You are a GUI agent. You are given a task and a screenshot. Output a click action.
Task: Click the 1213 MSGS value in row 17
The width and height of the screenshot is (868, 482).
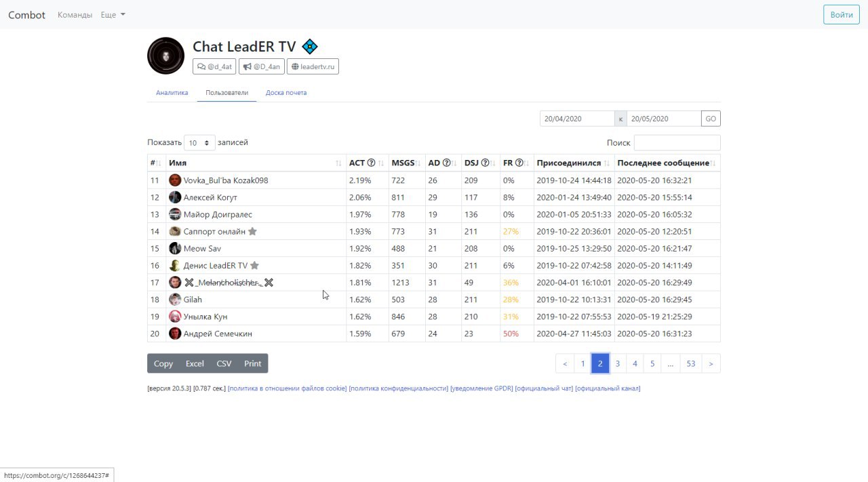(401, 283)
